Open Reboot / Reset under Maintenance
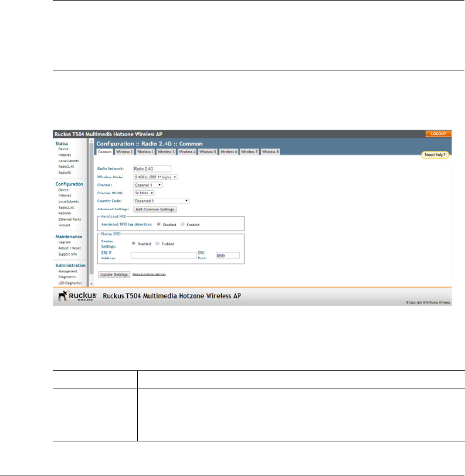This screenshot has height=476, width=465. point(70,248)
